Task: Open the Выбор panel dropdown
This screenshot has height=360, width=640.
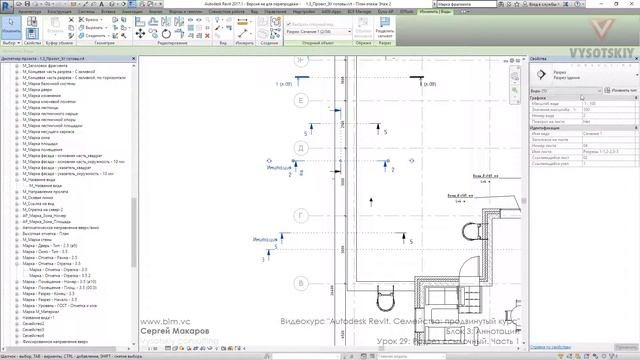Action: point(11,42)
